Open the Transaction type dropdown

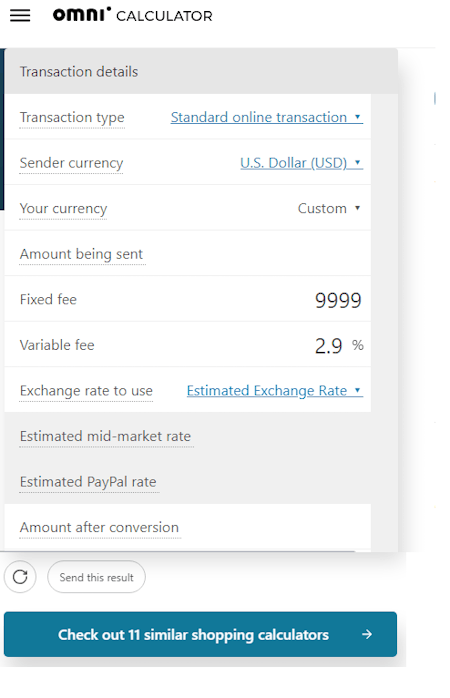click(x=267, y=117)
